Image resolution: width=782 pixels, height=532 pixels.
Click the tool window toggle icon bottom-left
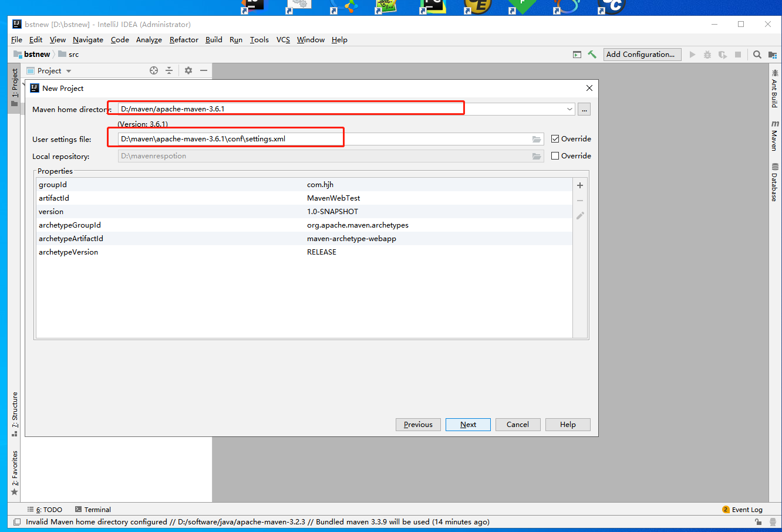pos(16,522)
